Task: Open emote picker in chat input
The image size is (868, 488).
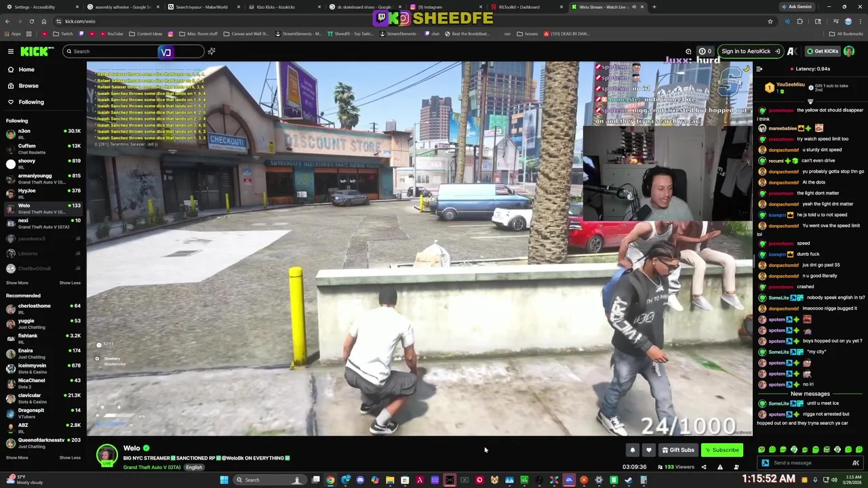Action: tap(856, 463)
